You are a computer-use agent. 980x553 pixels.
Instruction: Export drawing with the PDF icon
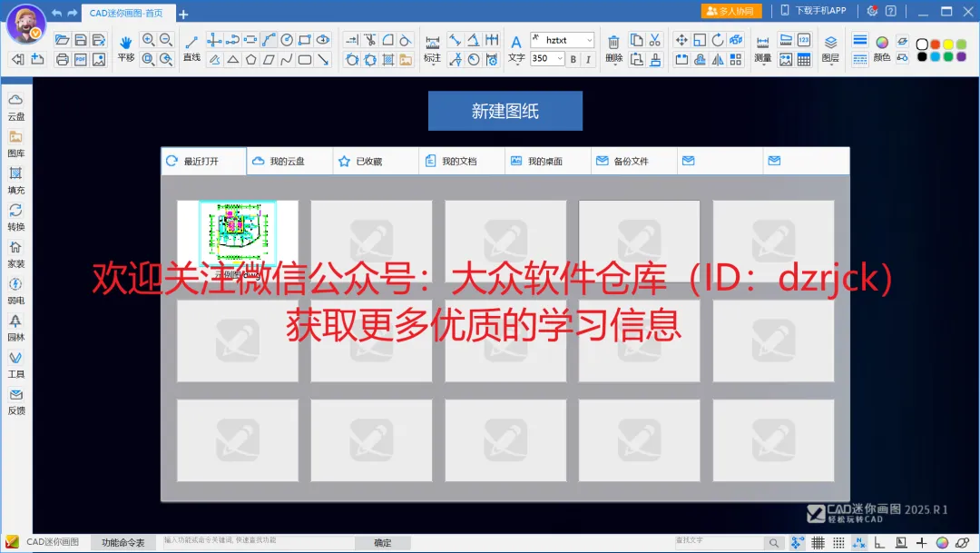81,59
